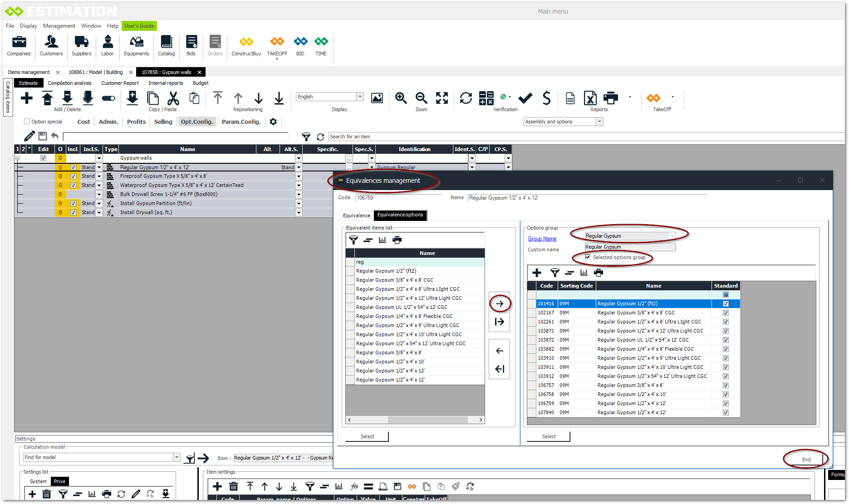Image resolution: width=849 pixels, height=504 pixels.
Task: Expand the Assembly and options dropdown
Action: point(599,122)
